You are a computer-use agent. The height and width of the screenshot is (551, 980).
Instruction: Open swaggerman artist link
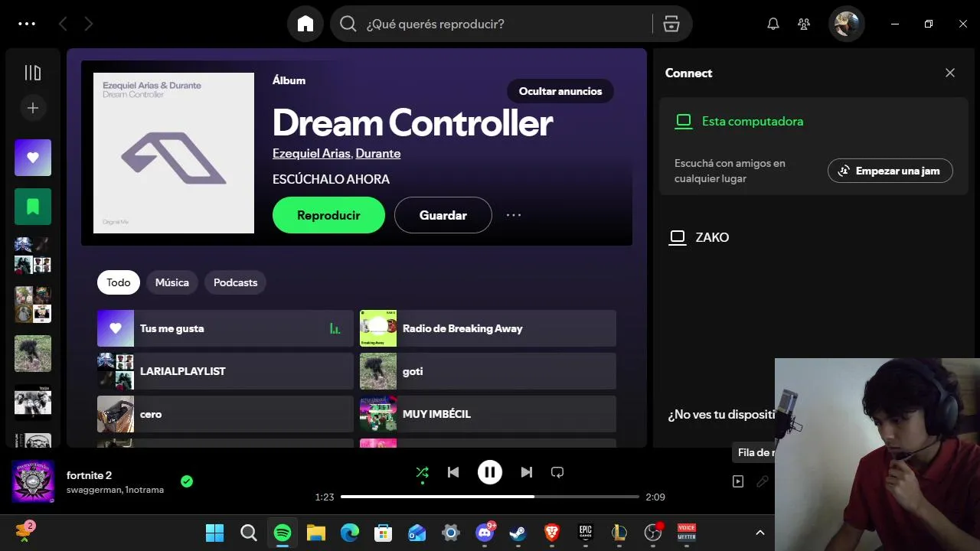click(93, 490)
